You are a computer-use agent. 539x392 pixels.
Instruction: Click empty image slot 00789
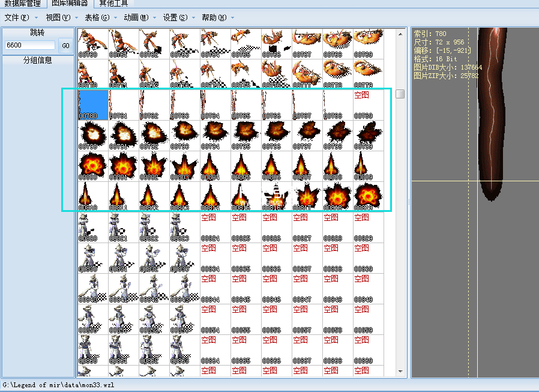(368, 105)
